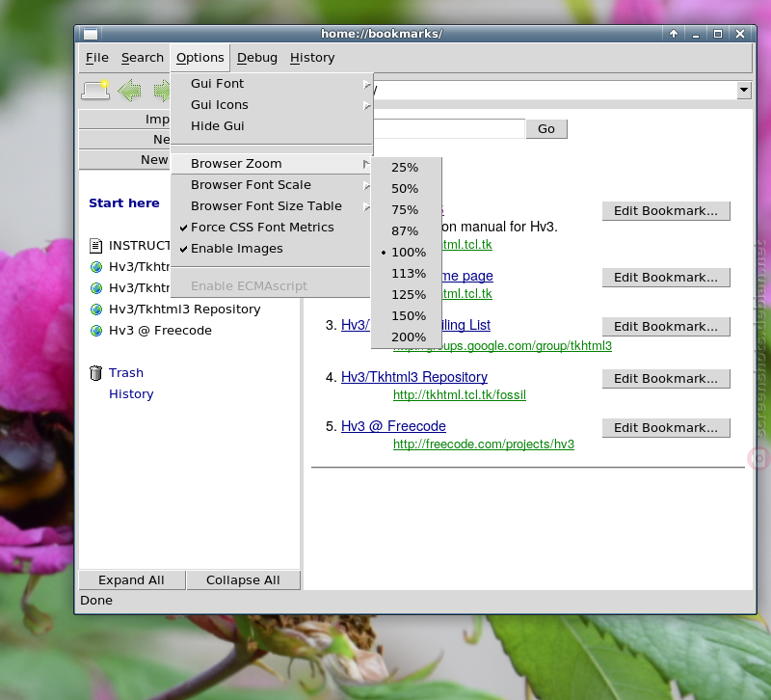Close the Options menu
Viewport: 771px width, 700px height.
click(200, 58)
